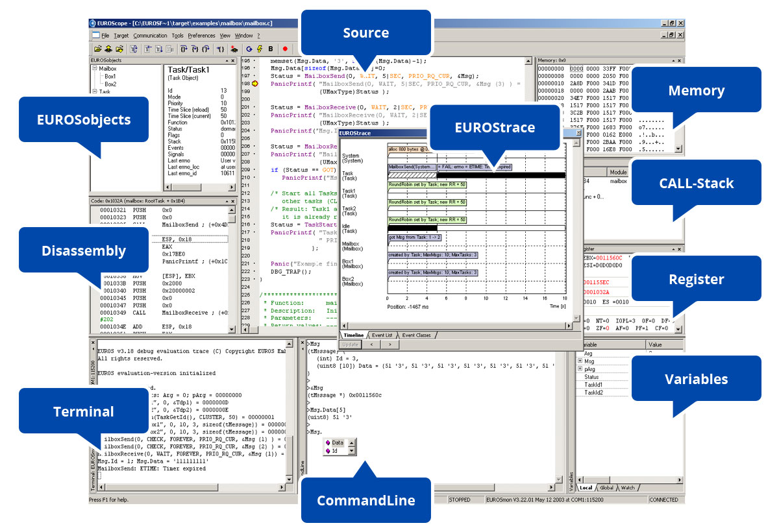Click the first curly-brace step icon
The height and width of the screenshot is (532, 779).
pyautogui.click(x=184, y=49)
